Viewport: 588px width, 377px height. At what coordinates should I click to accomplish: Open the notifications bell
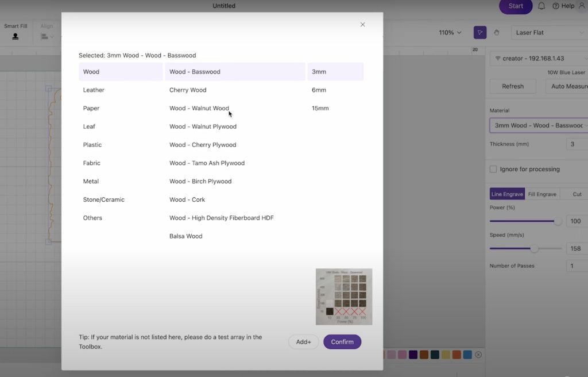coord(540,6)
